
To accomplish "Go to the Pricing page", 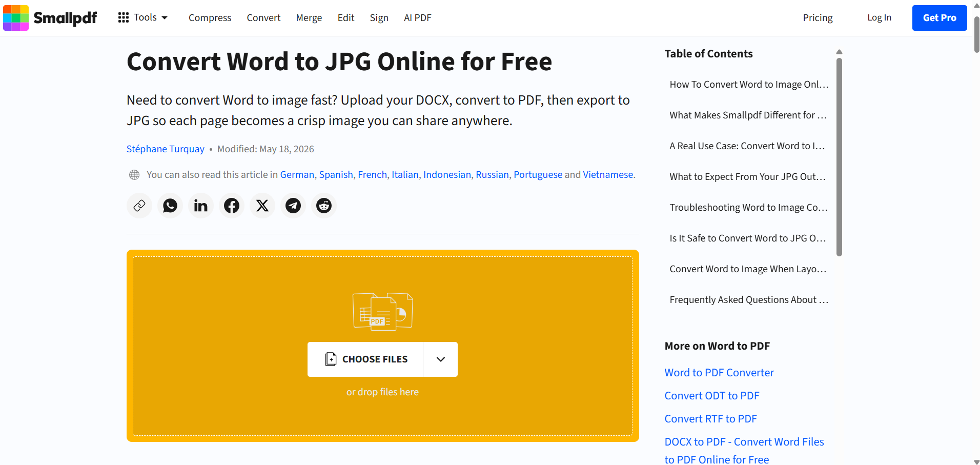I will (x=818, y=18).
